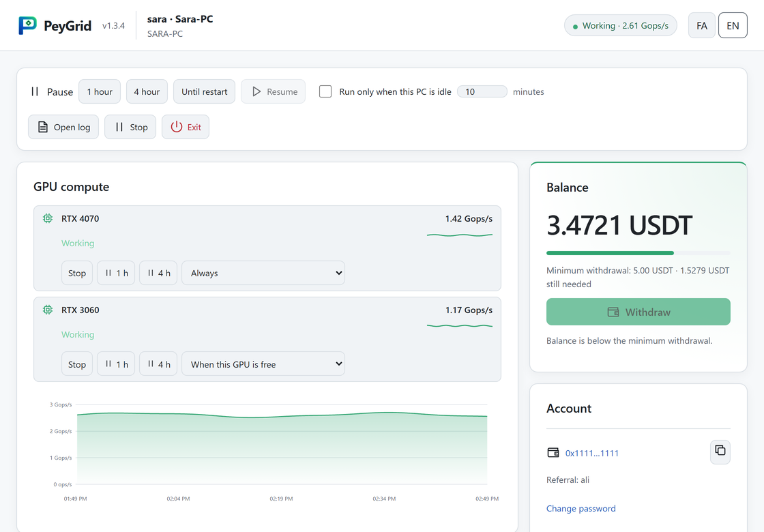Enable Run only when PC is idle

click(325, 91)
